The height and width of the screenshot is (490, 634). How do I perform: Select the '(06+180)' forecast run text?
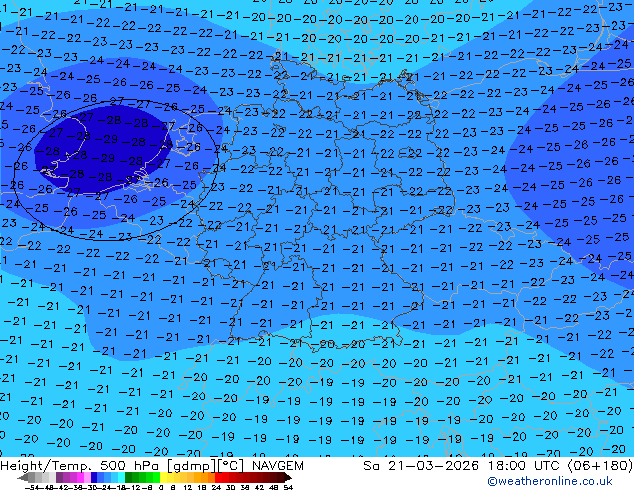coord(600,466)
